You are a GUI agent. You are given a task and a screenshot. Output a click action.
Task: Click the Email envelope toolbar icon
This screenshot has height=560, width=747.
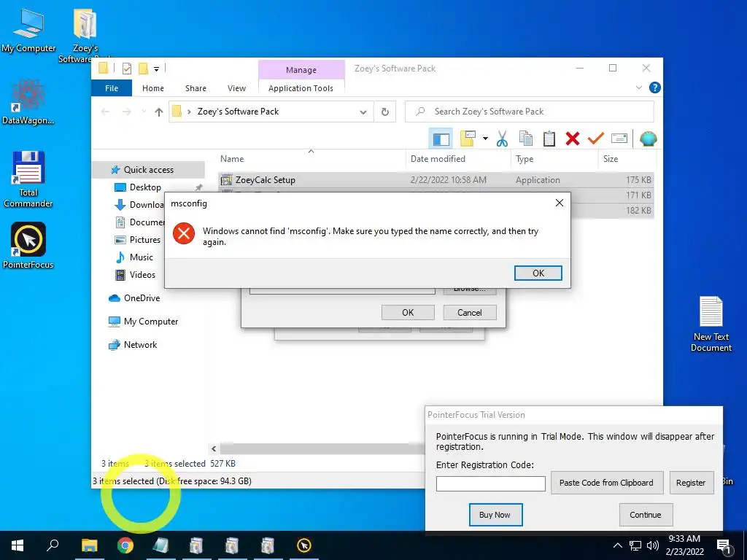coord(619,139)
